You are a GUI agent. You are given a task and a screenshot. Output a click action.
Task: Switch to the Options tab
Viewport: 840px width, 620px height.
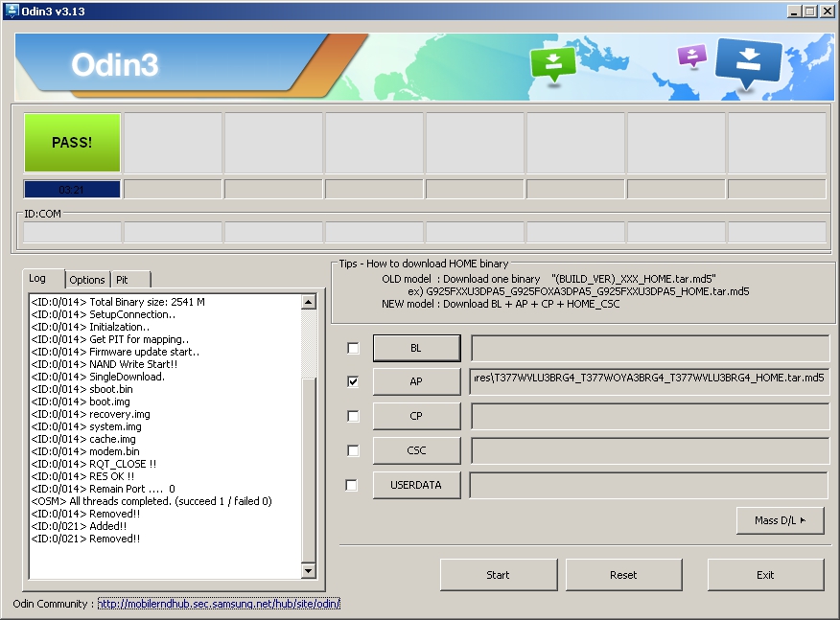[87, 280]
